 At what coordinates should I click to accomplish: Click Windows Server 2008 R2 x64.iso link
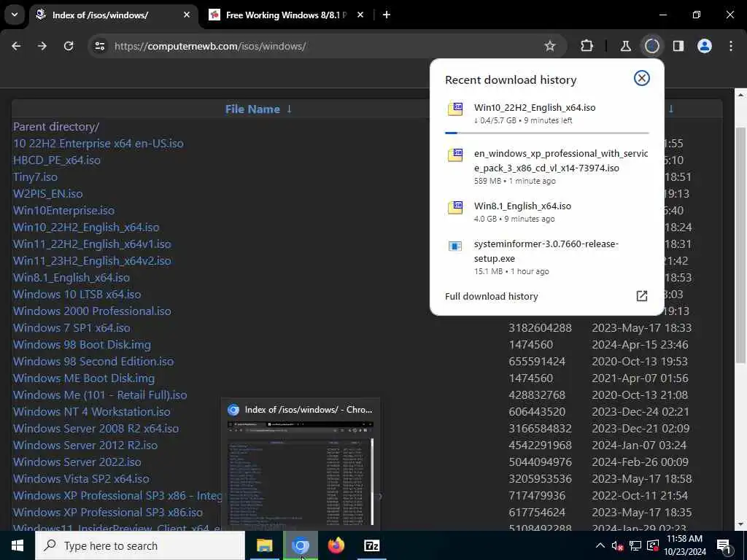pyautogui.click(x=96, y=428)
